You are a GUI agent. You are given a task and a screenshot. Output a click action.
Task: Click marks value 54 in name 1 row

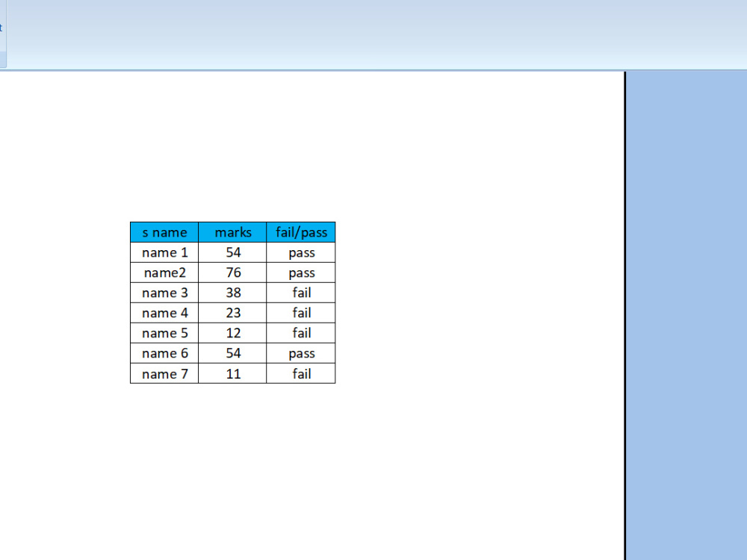[x=232, y=252]
